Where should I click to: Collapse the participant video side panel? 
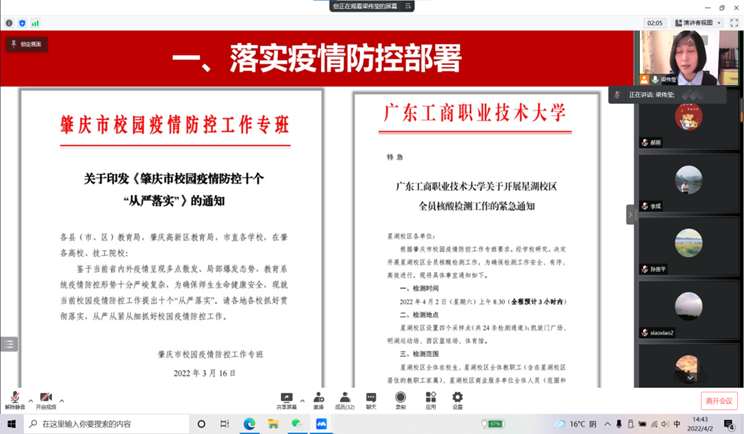point(631,214)
